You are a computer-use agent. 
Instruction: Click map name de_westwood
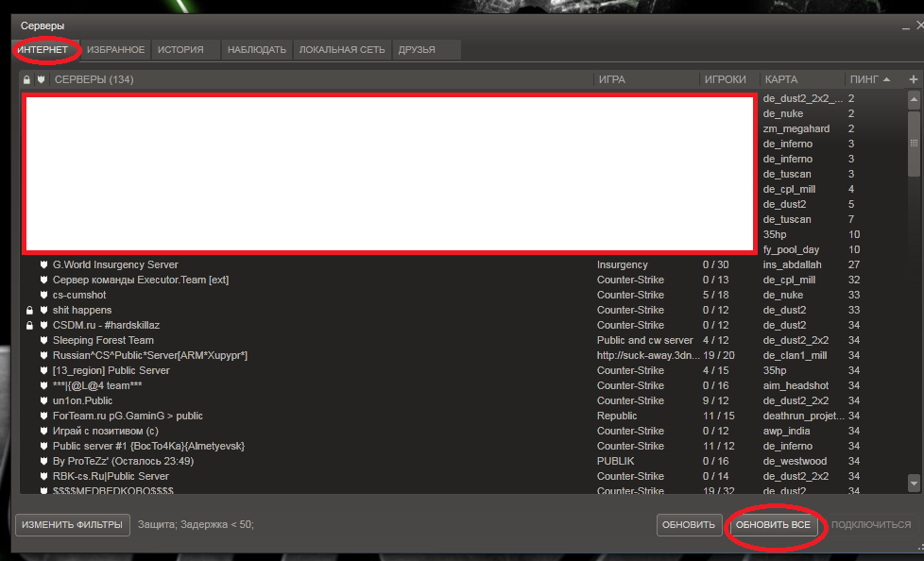click(795, 462)
